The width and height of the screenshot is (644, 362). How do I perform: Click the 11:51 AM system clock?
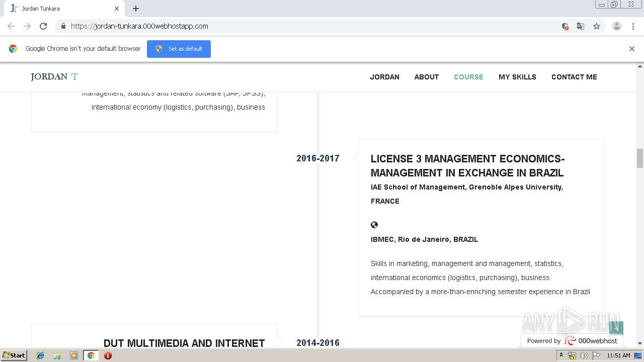tap(618, 355)
